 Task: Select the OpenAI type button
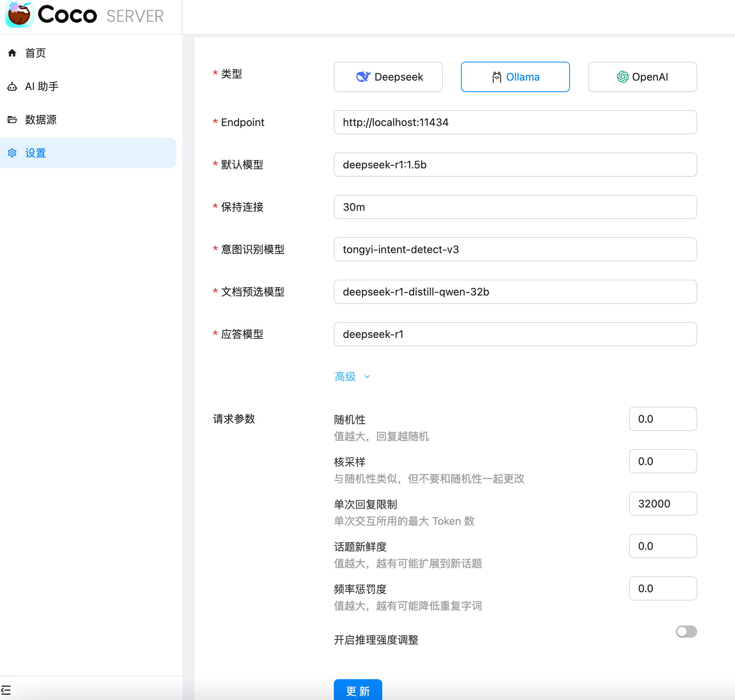642,77
